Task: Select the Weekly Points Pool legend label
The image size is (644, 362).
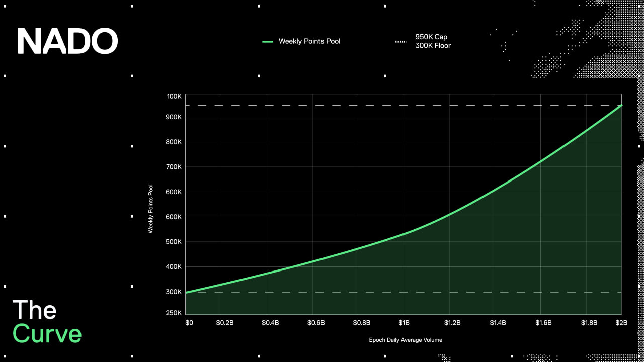Action: tap(309, 41)
